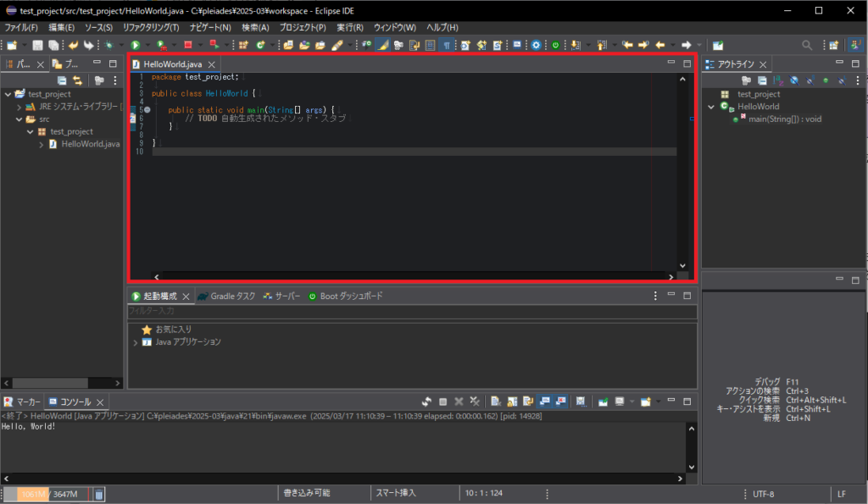
Task: Click the heap memory usage bar
Action: (47, 494)
